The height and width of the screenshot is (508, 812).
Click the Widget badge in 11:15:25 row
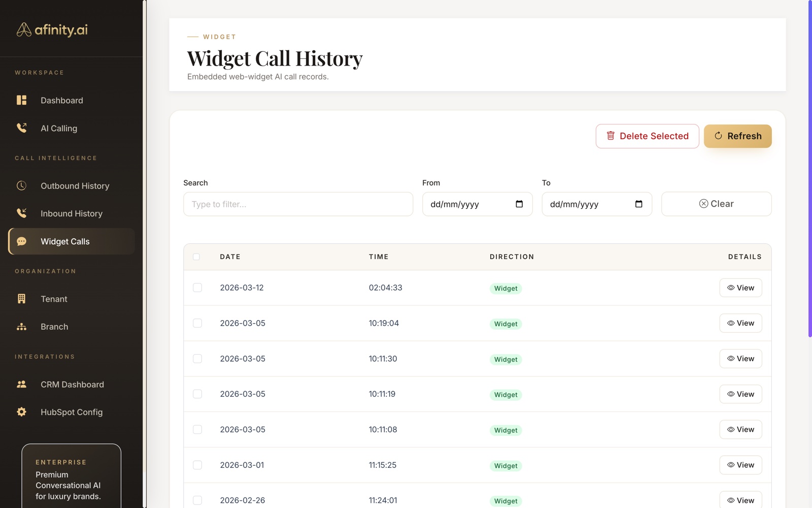tap(505, 466)
